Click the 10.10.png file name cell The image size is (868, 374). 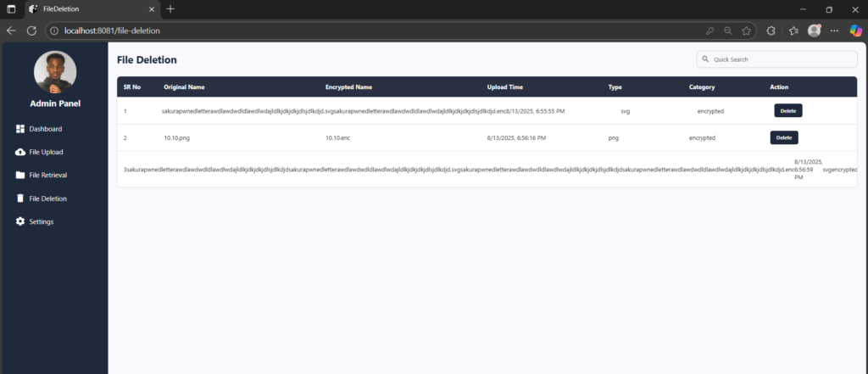176,138
